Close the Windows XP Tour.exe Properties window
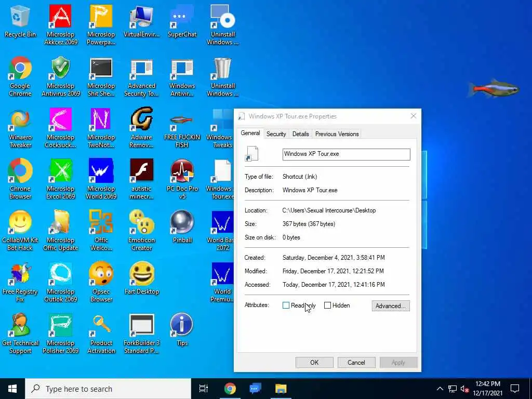The width and height of the screenshot is (532, 399). pos(413,116)
